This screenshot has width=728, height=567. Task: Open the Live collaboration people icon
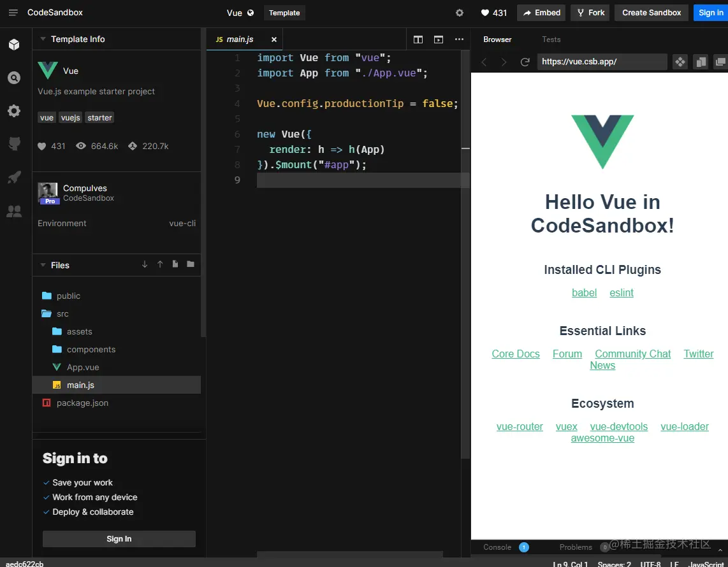pyautogui.click(x=14, y=211)
